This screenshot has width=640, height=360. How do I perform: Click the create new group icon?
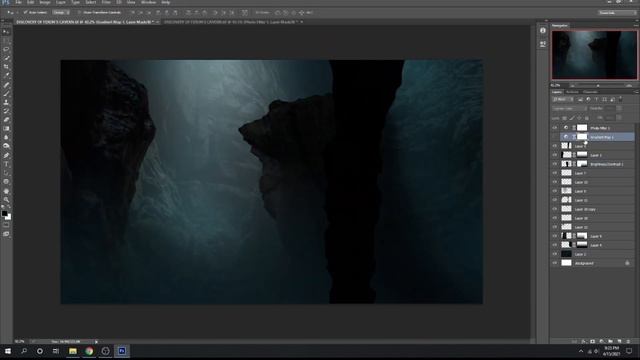[x=610, y=341]
